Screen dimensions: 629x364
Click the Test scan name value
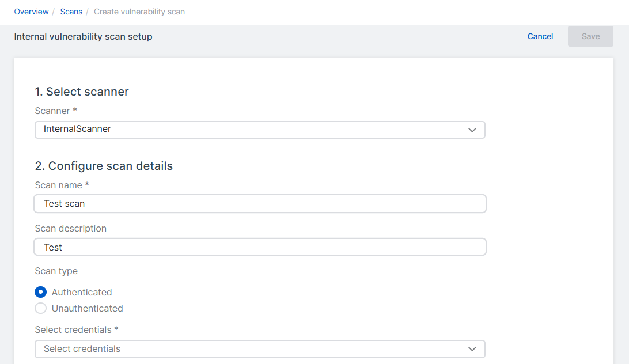pyautogui.click(x=64, y=203)
